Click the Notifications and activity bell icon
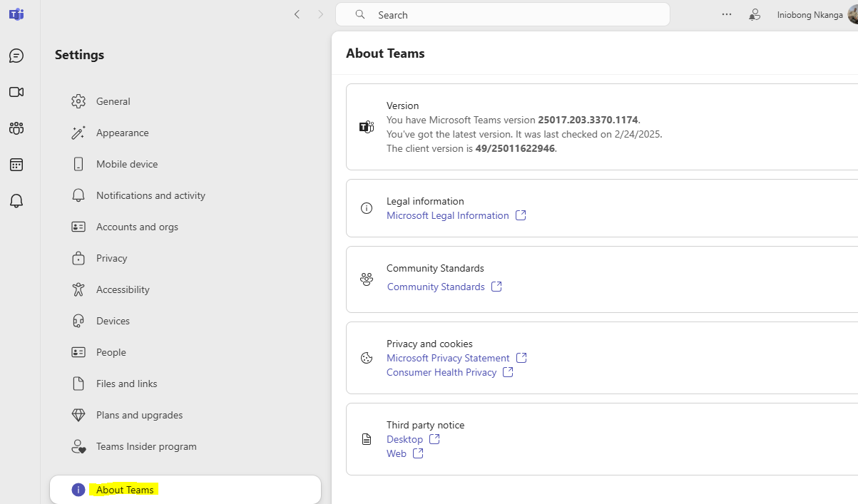Image resolution: width=858 pixels, height=504 pixels. coord(78,195)
